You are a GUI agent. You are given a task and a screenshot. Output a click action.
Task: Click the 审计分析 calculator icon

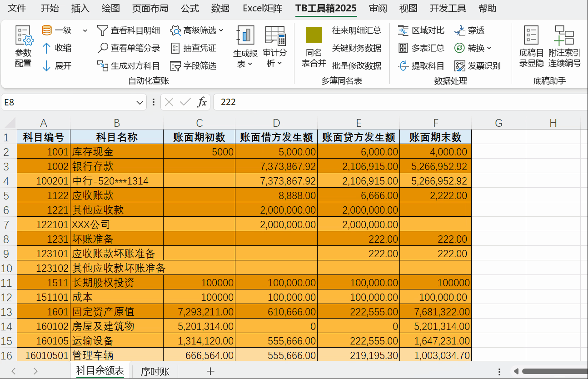tap(275, 35)
